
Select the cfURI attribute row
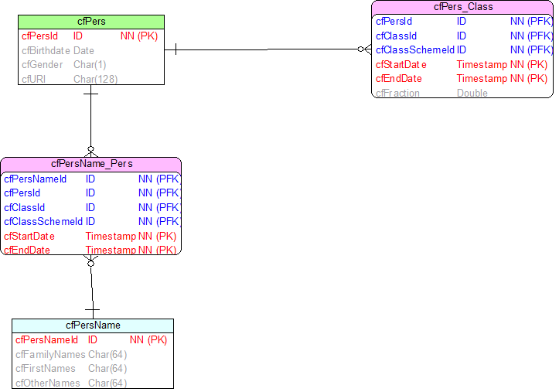point(91,79)
